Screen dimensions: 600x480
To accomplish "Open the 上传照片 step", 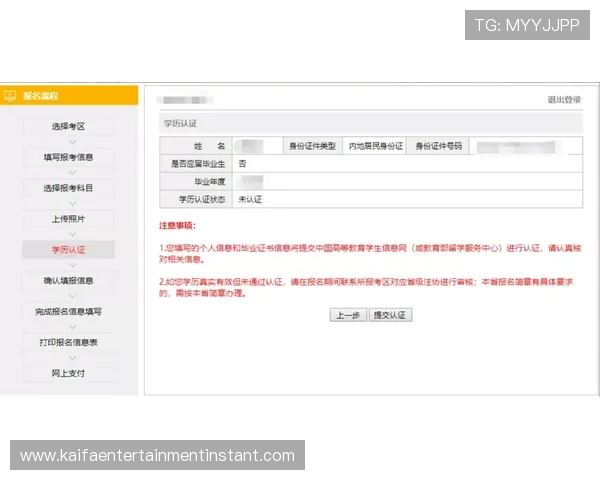I will click(68, 219).
